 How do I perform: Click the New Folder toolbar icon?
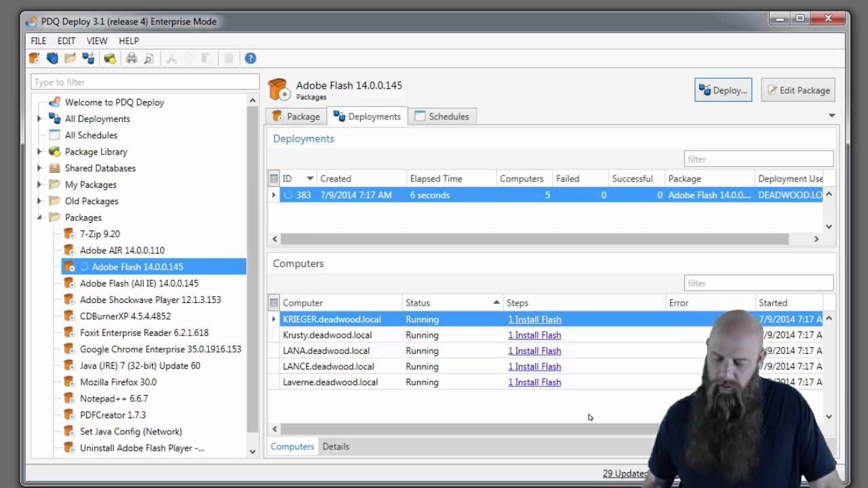[70, 58]
